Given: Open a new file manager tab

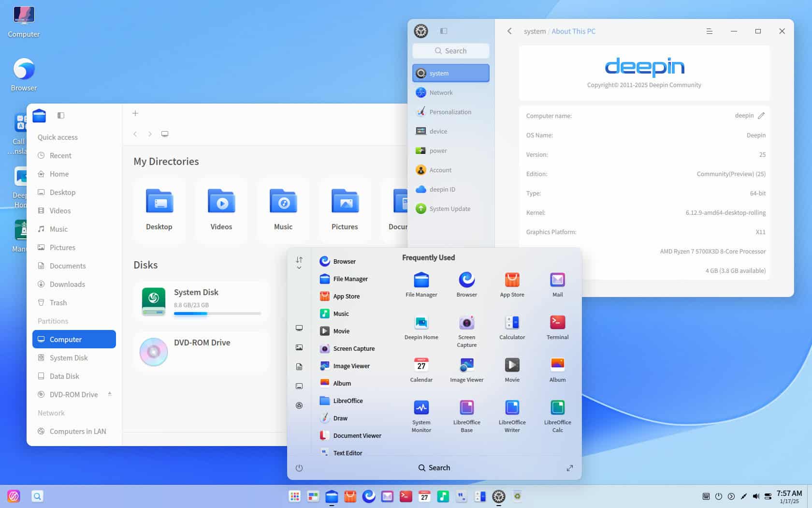Looking at the screenshot, I should [135, 113].
